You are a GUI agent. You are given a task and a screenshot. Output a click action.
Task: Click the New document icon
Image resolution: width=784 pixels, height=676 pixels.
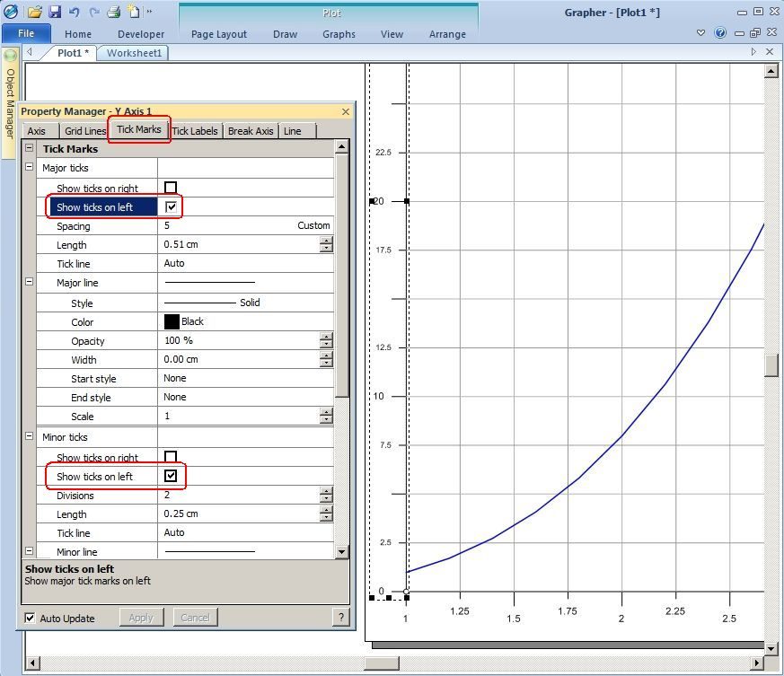point(134,12)
